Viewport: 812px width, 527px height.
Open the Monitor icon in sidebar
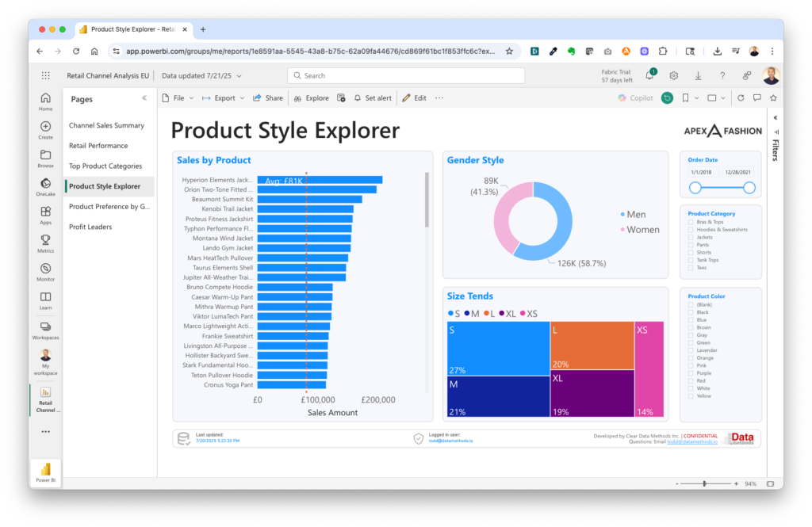coord(45,269)
